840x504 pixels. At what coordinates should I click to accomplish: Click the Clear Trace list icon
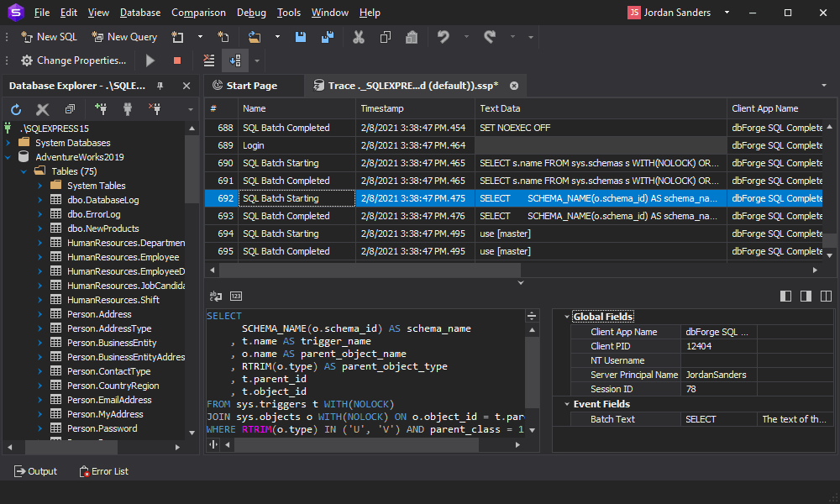coord(209,60)
